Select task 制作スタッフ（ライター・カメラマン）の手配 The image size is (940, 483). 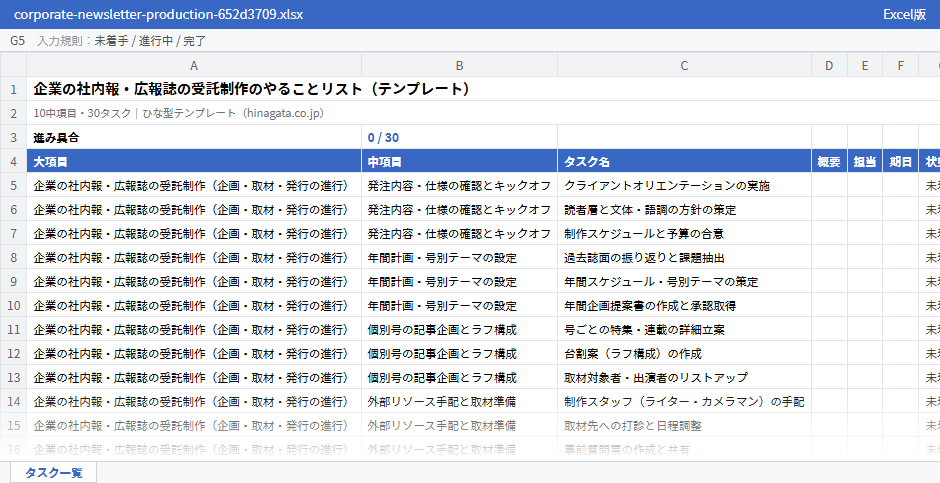pyautogui.click(x=684, y=401)
